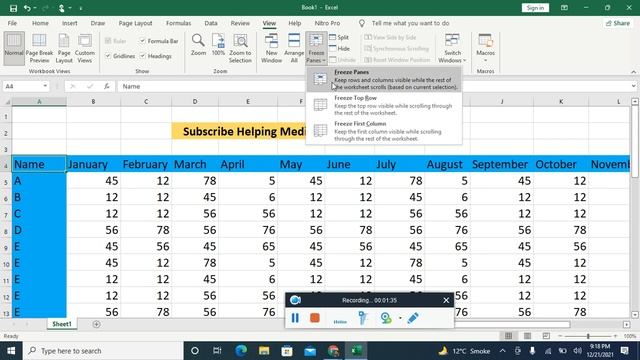640x360 pixels.
Task: Click the vertical scrollbar down arrow
Action: [x=635, y=315]
